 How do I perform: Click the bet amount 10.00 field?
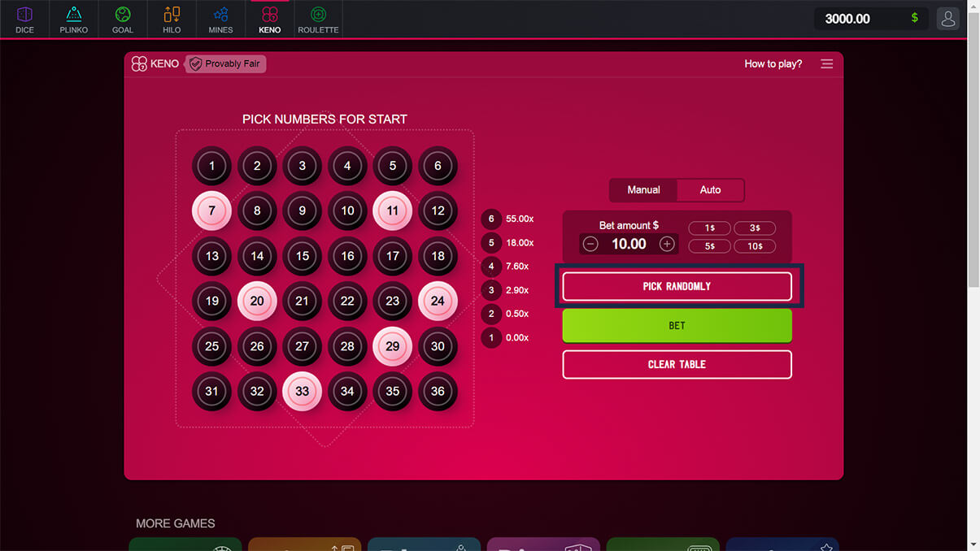click(x=629, y=244)
